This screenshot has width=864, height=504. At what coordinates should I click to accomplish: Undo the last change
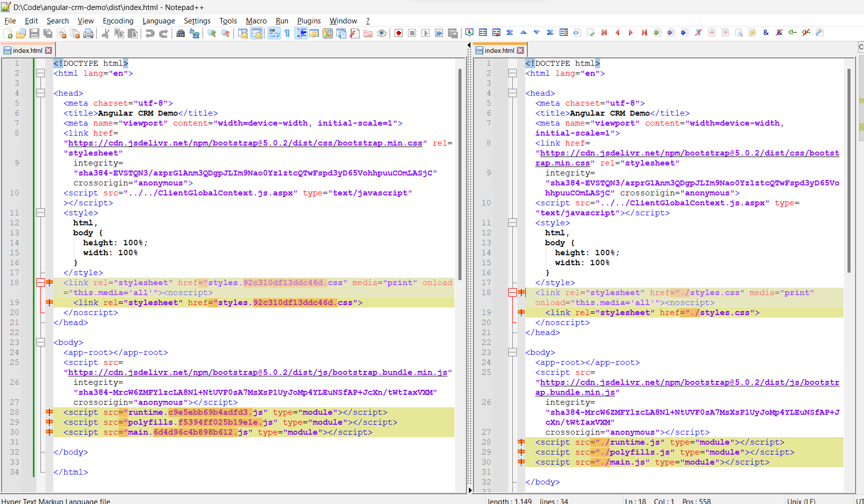[x=150, y=33]
